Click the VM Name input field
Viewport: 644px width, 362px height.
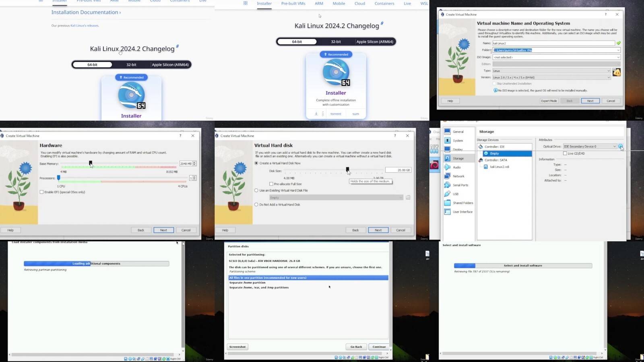tap(554, 43)
